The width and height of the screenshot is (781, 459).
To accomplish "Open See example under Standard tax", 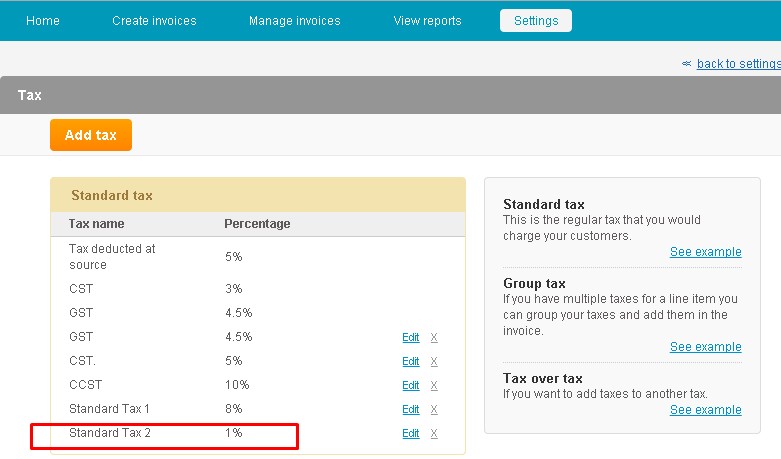I will [706, 252].
